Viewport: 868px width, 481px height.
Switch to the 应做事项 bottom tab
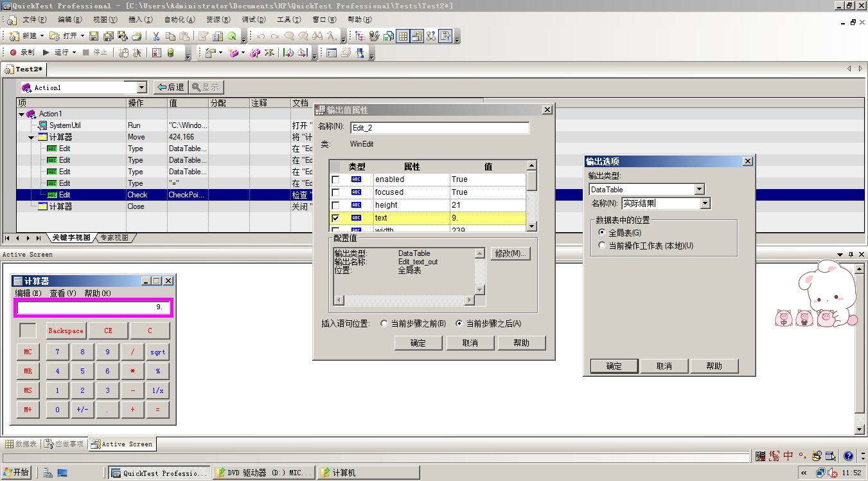(x=64, y=444)
